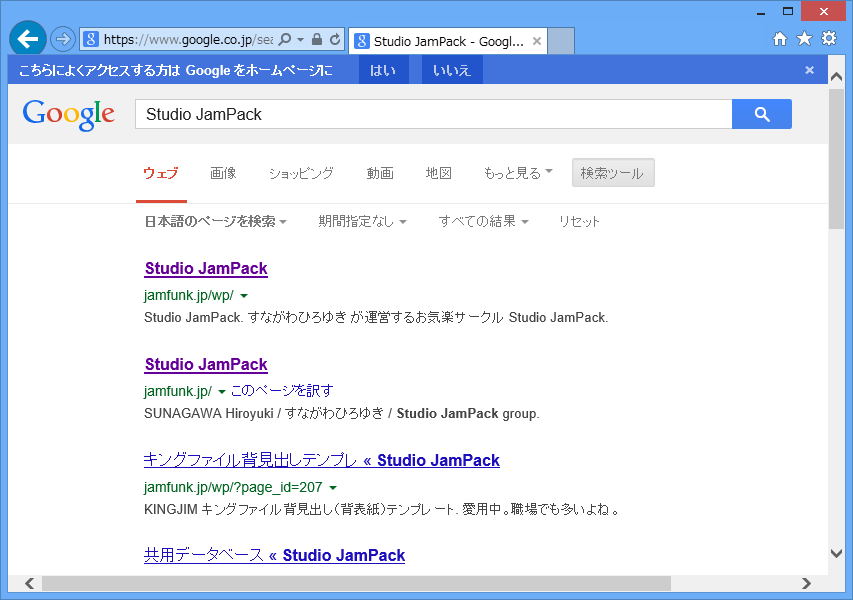
Task: Click the horizontal scrollbar thumb
Action: 356,583
